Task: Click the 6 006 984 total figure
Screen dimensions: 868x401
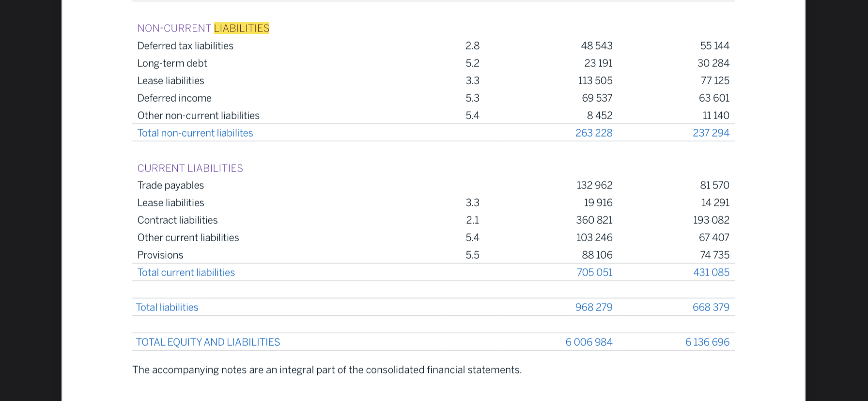Action: tap(589, 342)
